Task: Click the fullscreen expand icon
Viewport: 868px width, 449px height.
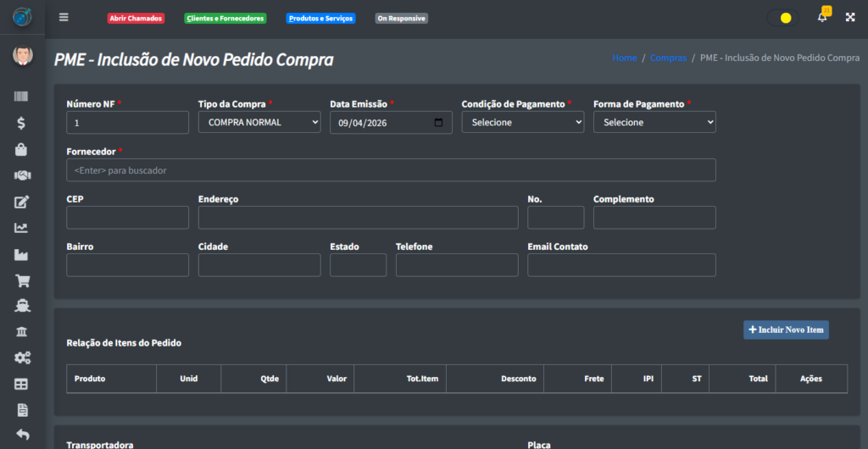Action: pos(850,17)
